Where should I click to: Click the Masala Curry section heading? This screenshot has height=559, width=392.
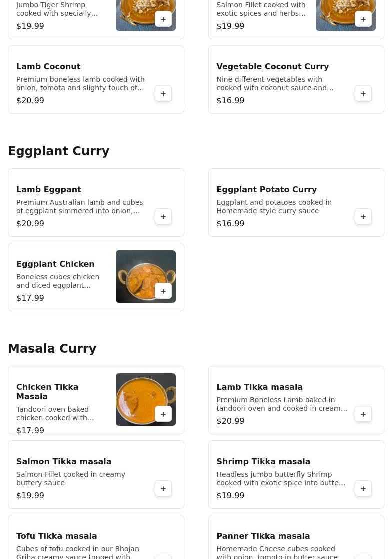click(x=52, y=348)
